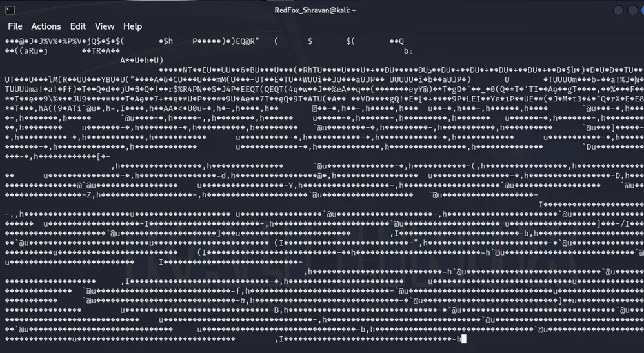Click the terminal icon in the title bar
644x353 pixels.
(x=9, y=10)
